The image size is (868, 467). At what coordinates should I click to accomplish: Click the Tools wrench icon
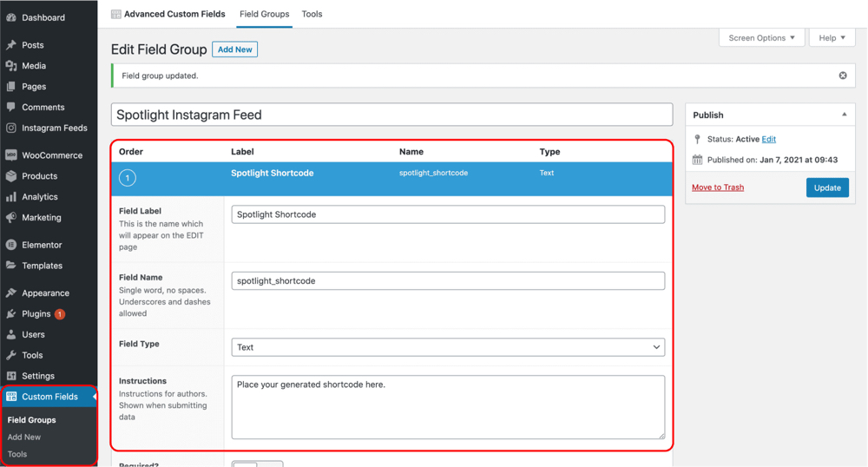pyautogui.click(x=11, y=355)
